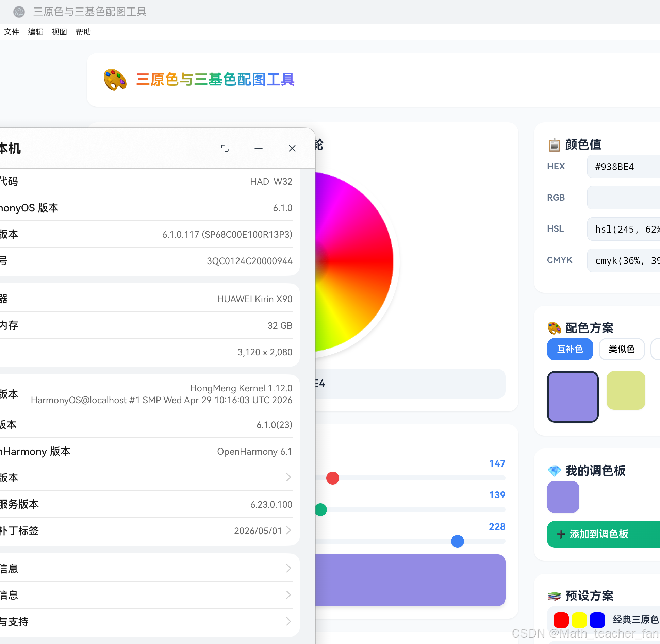This screenshot has height=644, width=660.
Task: Click the 6.1.0(23) version value
Action: [x=275, y=425]
